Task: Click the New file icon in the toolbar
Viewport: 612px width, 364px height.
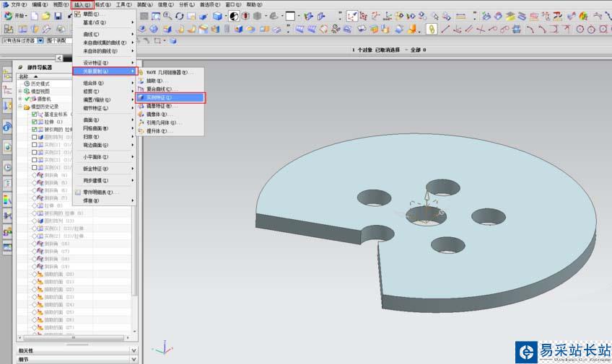Action: click(35, 16)
